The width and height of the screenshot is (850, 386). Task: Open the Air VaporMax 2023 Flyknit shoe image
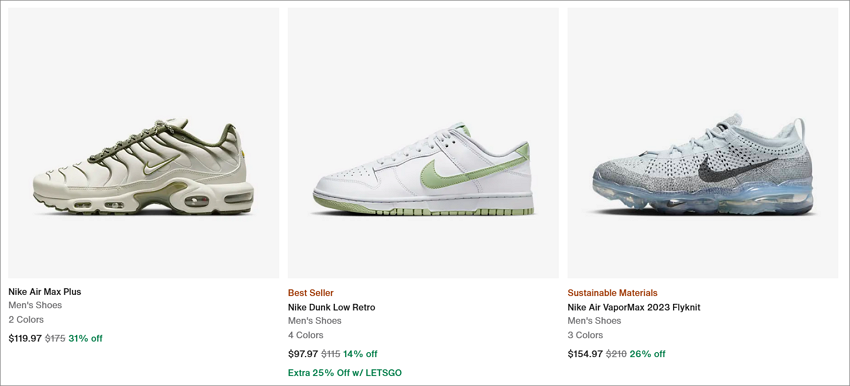tap(703, 143)
